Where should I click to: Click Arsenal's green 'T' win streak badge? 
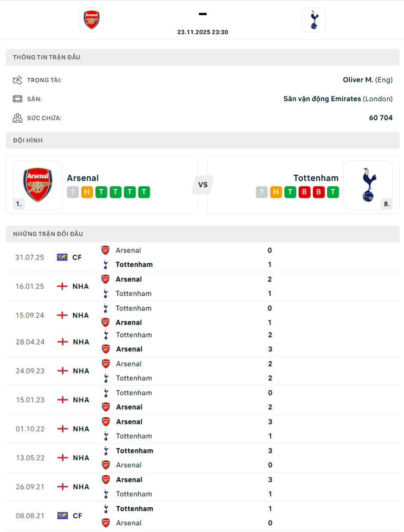point(101,192)
